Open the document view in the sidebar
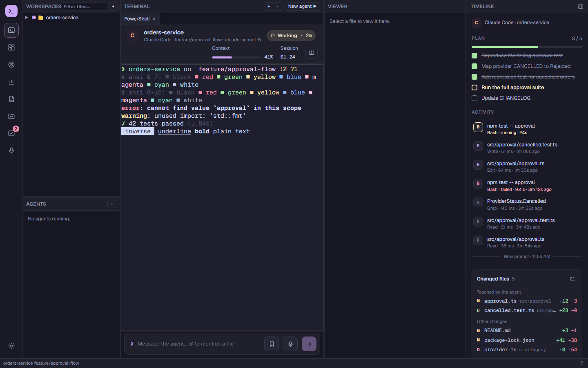 tap(11, 99)
